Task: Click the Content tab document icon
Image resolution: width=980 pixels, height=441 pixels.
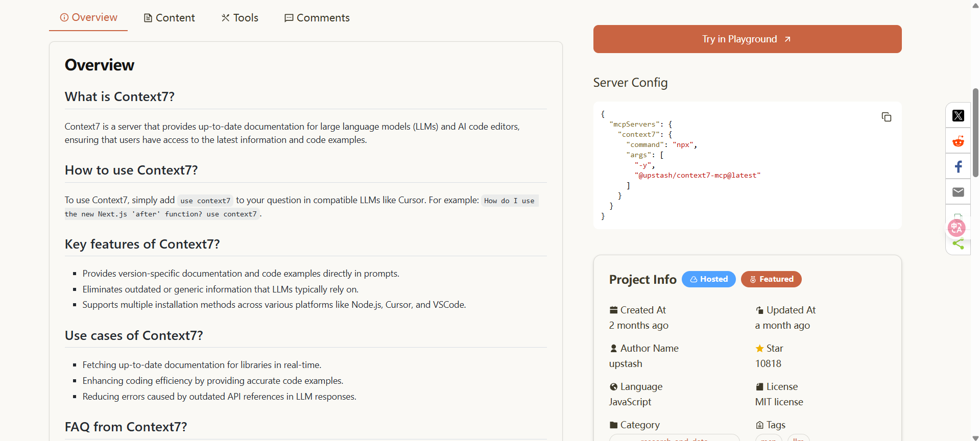Action: [x=148, y=18]
